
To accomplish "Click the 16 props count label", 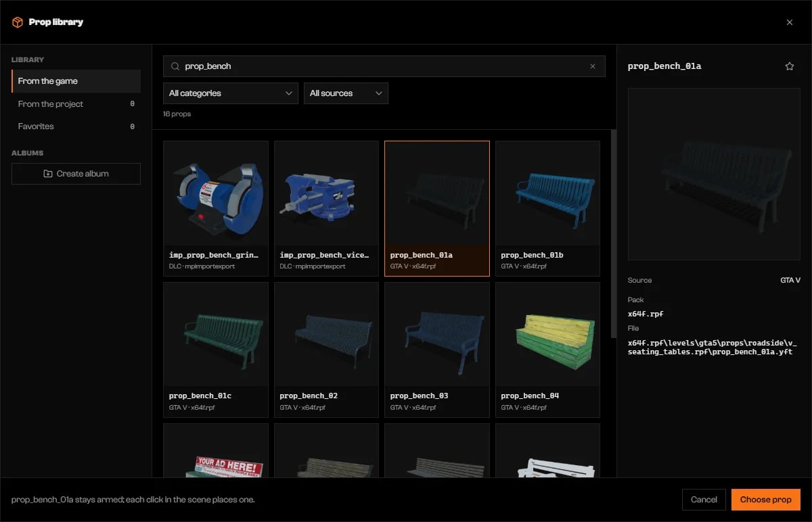I will pyautogui.click(x=177, y=114).
